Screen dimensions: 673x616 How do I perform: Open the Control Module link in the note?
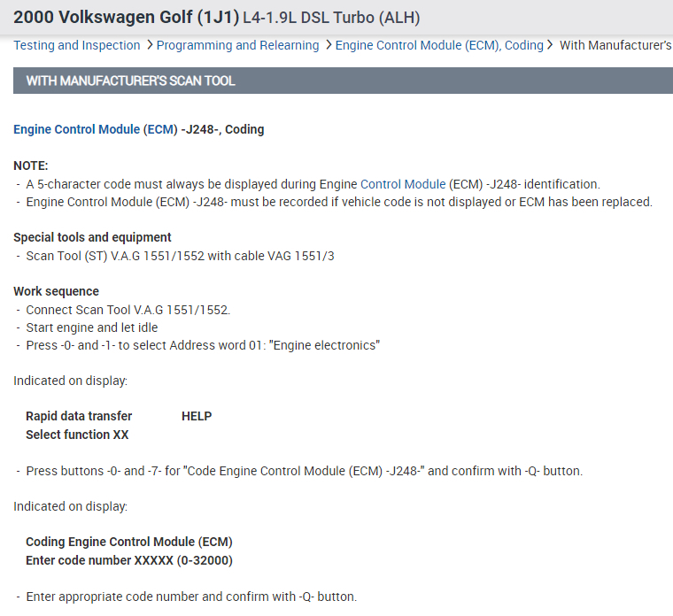403,184
